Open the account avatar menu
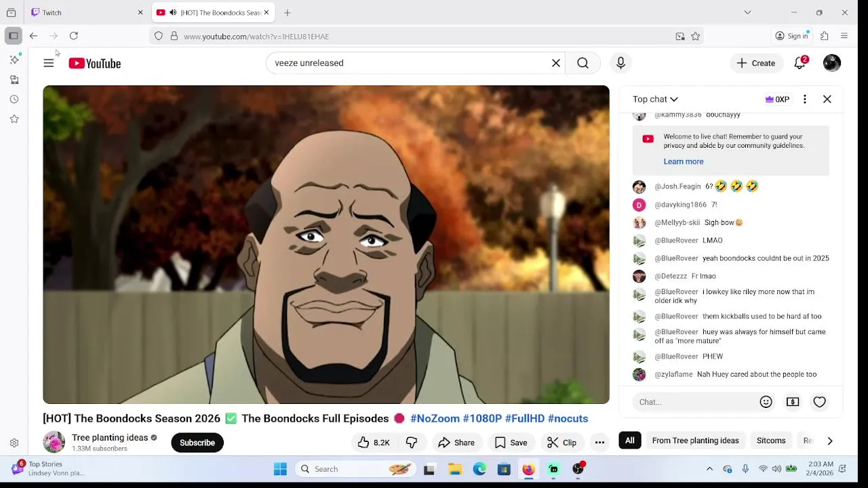 [x=832, y=63]
